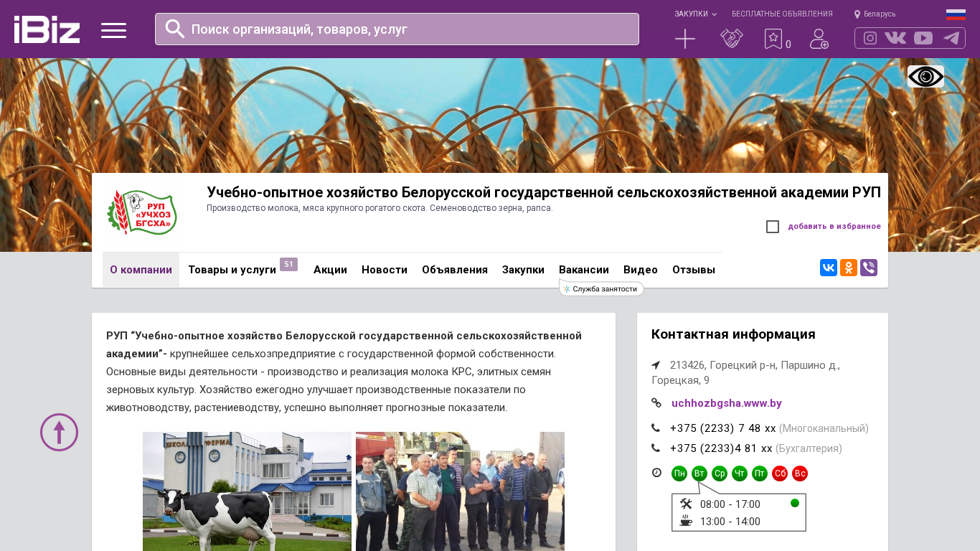This screenshot has height=551, width=980.
Task: Click the Производство молока subtitle text
Action: pos(380,208)
